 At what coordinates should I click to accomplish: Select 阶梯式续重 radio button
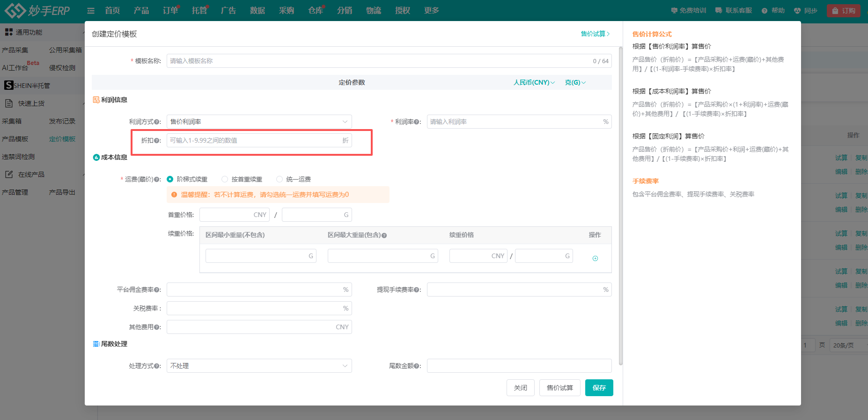pos(170,179)
